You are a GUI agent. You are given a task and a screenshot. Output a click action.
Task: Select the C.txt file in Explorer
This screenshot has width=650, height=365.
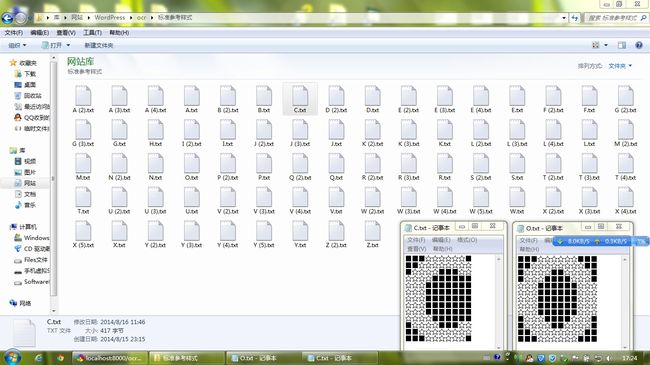[x=300, y=100]
